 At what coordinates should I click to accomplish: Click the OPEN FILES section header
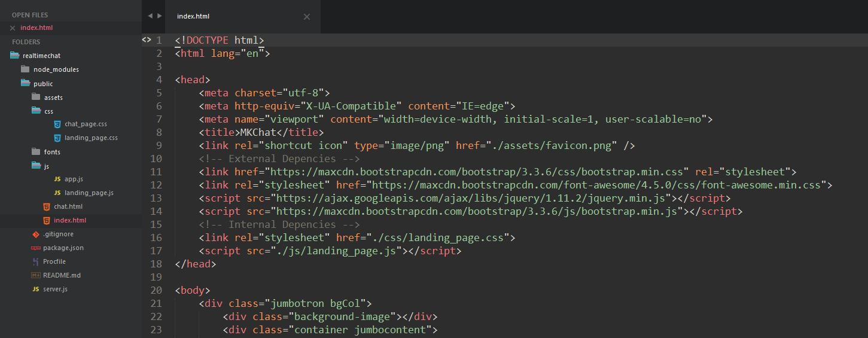click(x=30, y=14)
